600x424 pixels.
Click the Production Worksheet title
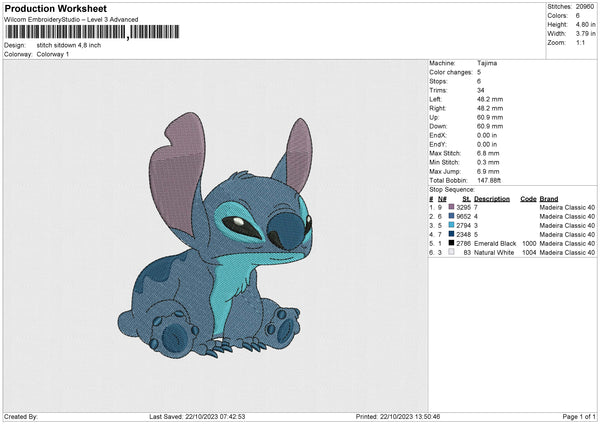55,8
